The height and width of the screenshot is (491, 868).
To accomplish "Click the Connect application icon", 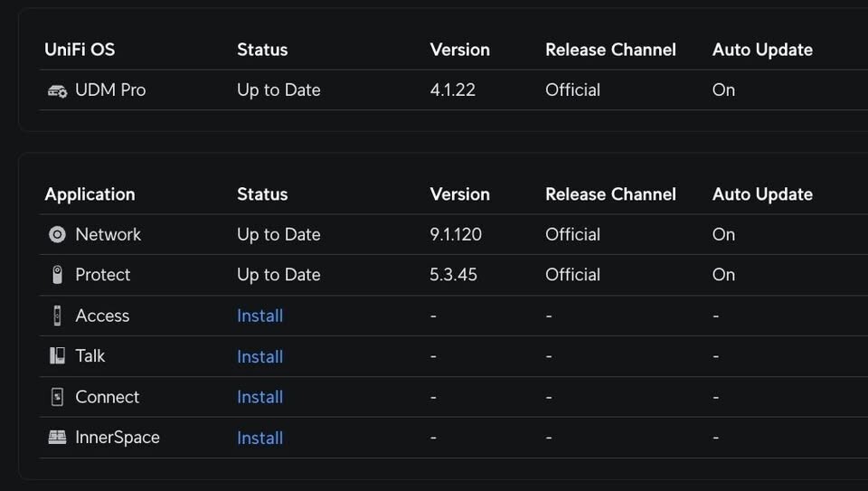I will click(57, 397).
